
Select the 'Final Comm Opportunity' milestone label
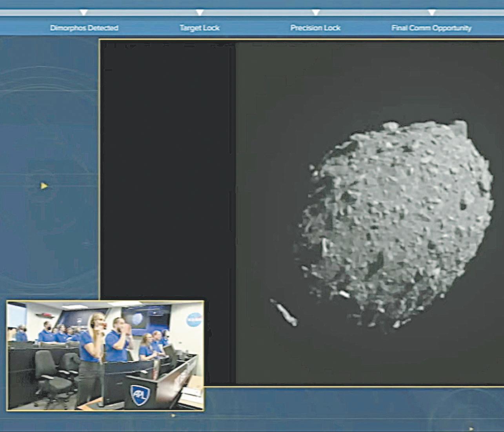[x=431, y=28]
